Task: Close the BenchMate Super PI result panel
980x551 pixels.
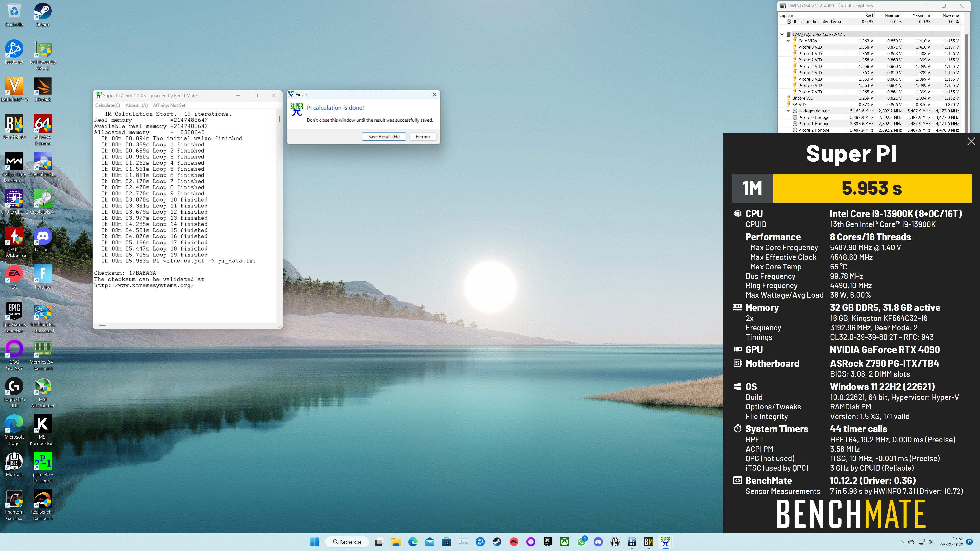Action: [x=971, y=141]
